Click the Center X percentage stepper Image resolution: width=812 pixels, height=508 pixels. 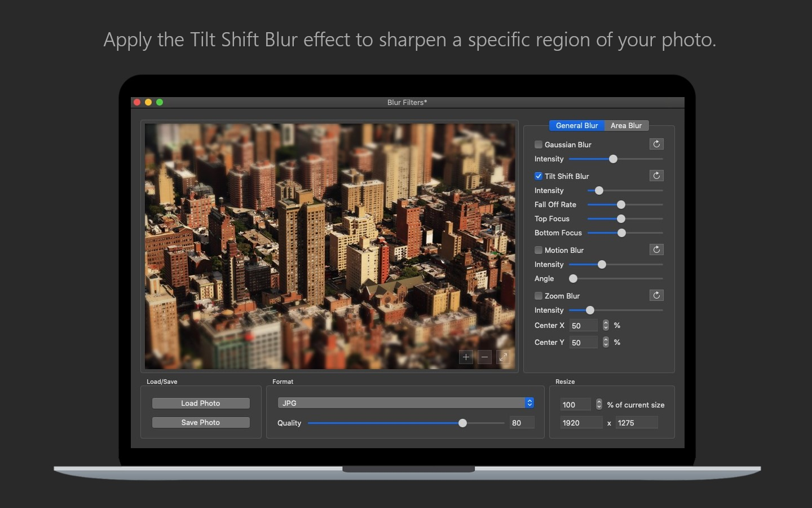pyautogui.click(x=606, y=325)
